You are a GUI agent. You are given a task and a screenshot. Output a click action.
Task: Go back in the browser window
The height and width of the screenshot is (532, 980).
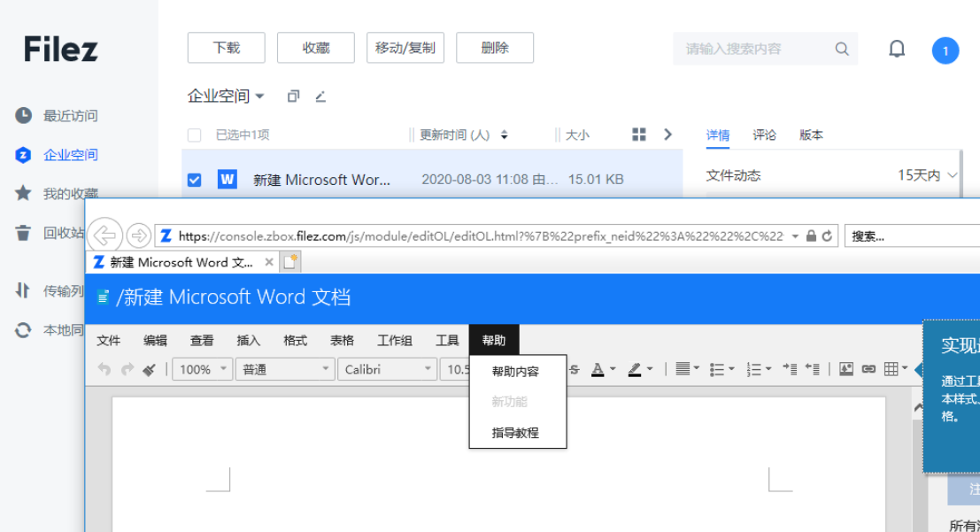coord(104,235)
